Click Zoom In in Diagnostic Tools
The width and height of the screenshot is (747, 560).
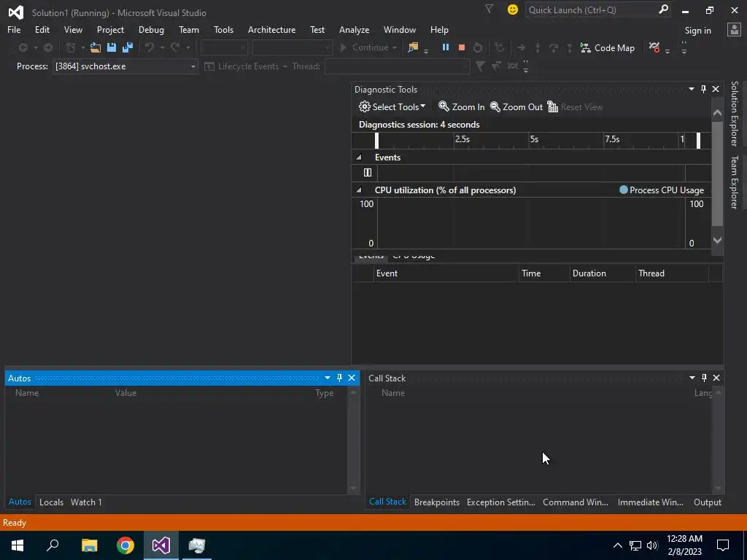pyautogui.click(x=461, y=106)
